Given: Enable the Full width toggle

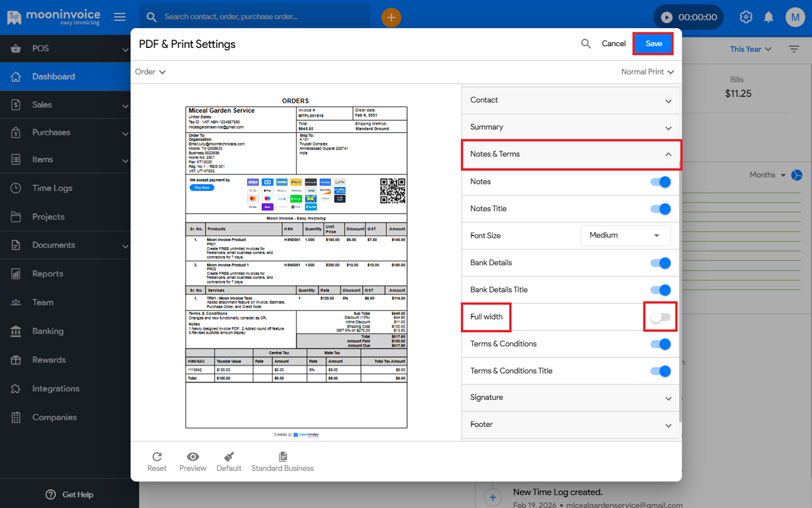Looking at the screenshot, I should coord(660,317).
